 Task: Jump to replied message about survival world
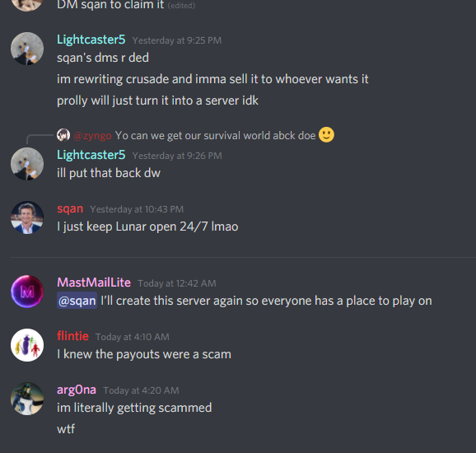coord(215,135)
